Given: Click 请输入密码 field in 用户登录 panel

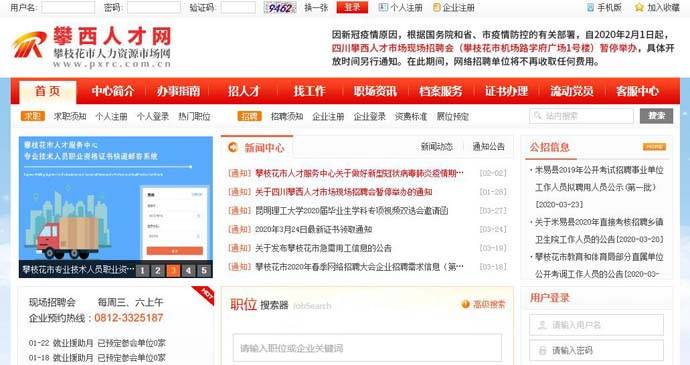Looking at the screenshot, I should (x=596, y=350).
